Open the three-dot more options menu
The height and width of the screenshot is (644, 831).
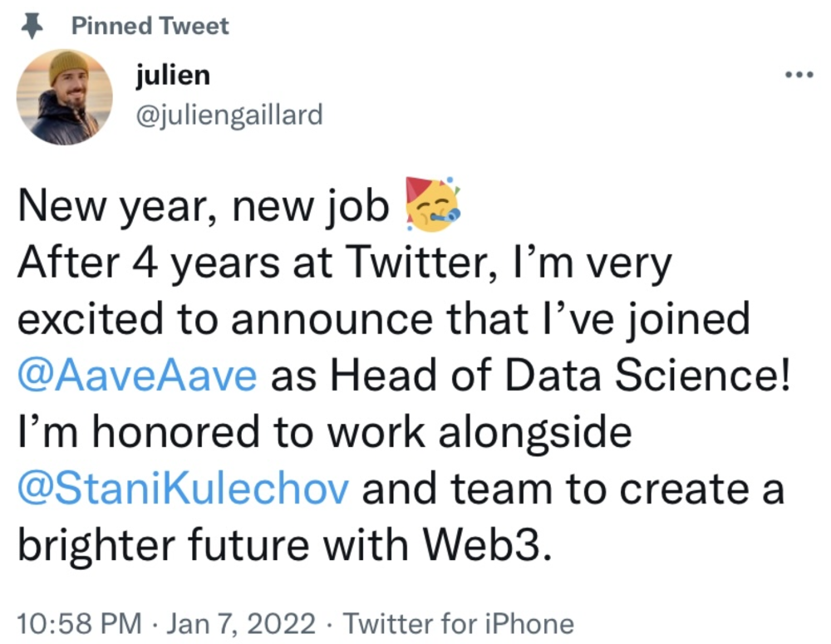(799, 75)
